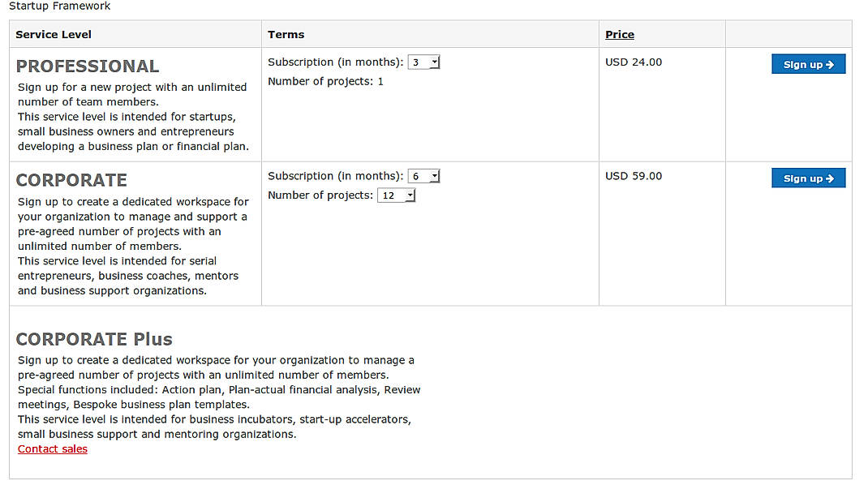Click the Service Level column header

(54, 34)
